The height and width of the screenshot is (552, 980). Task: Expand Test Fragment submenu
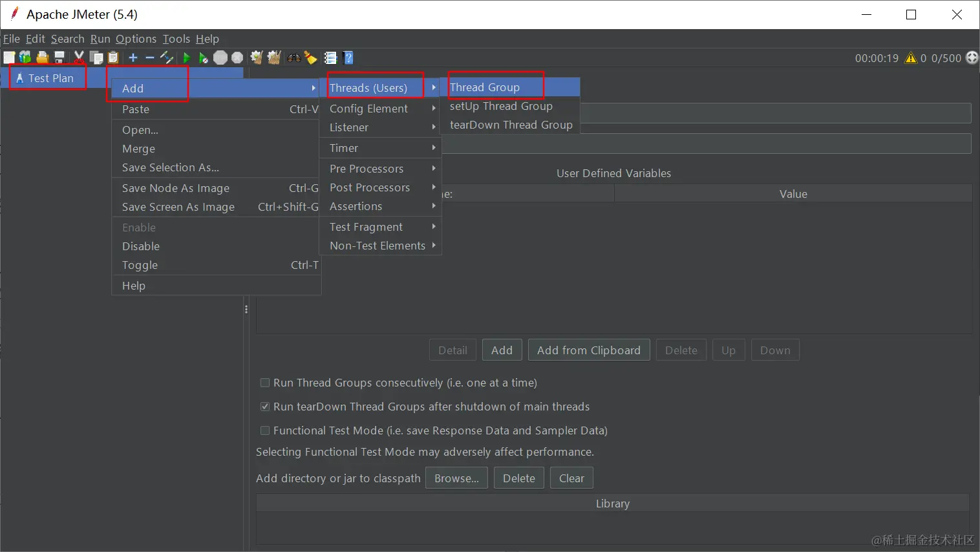tap(380, 227)
